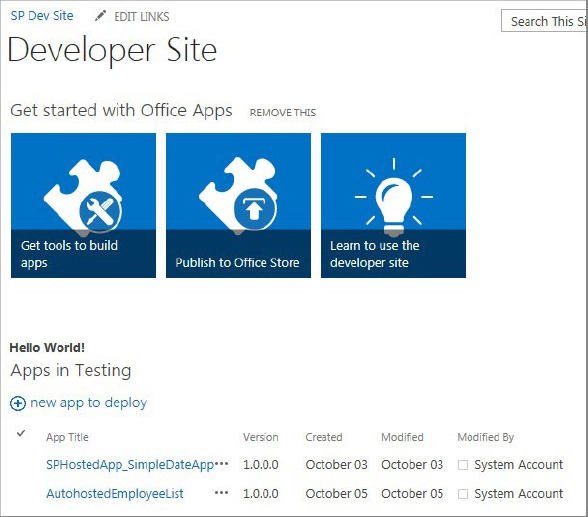Click version 1.0.0.0 of AutohostedEmployeeList

click(261, 494)
